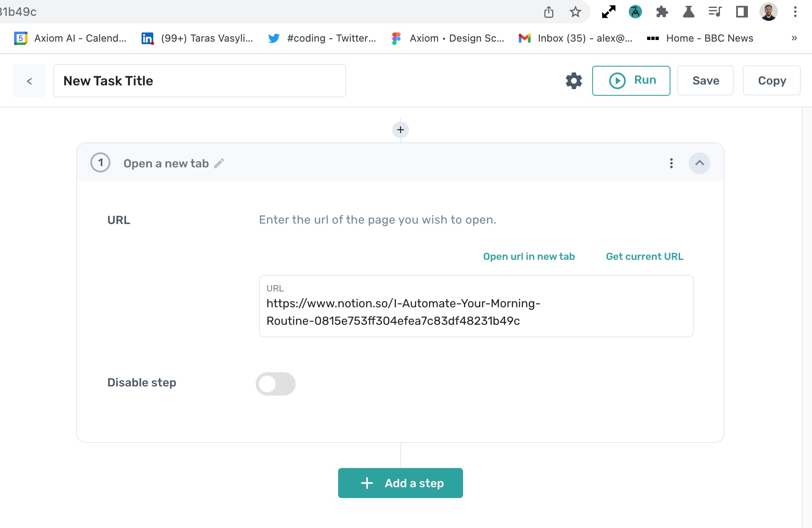812x528 pixels.
Task: Show hidden bookmarks with double chevron
Action: tap(794, 38)
